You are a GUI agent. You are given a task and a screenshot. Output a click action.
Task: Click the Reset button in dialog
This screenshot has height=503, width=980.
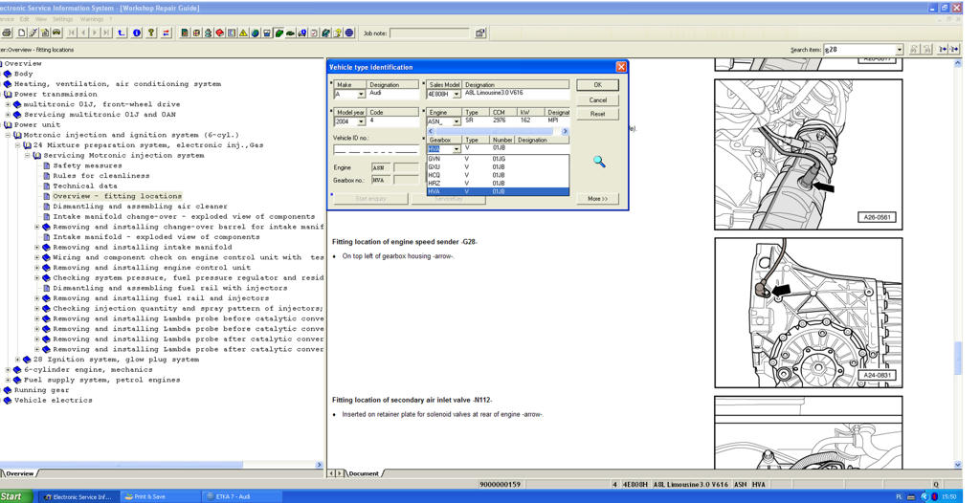point(597,115)
